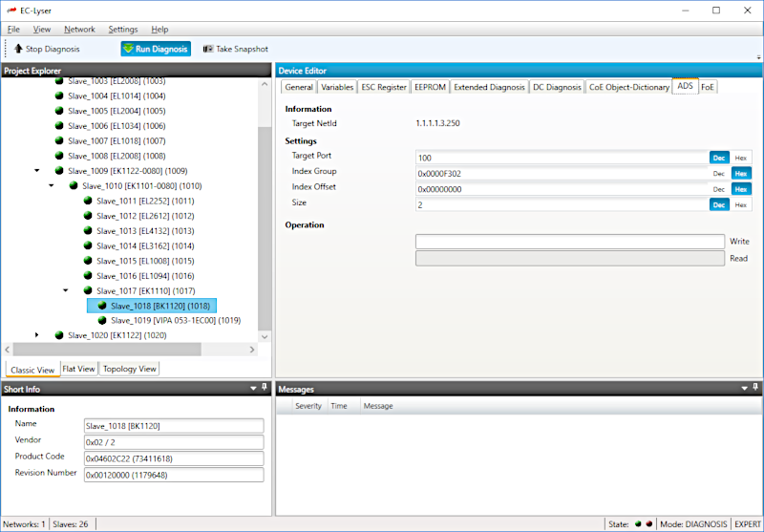Take a snapshot using the camera icon
Viewport: 764px width, 532px height.
pos(208,49)
